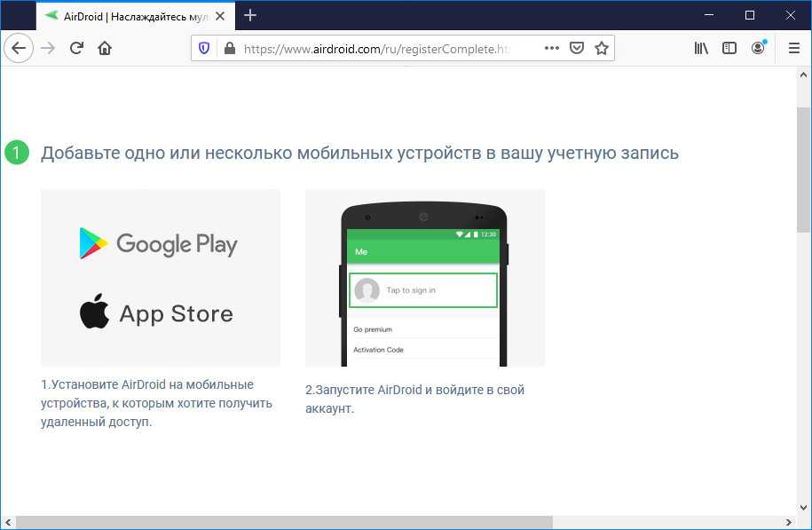Reload the current page
This screenshot has height=530, width=812.
[x=76, y=49]
